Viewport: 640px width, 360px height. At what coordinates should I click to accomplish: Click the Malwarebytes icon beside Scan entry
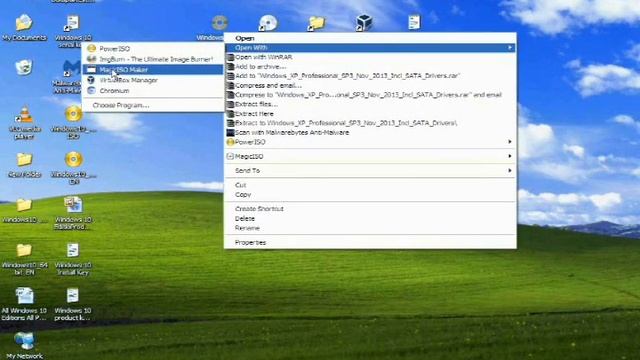pos(231,133)
